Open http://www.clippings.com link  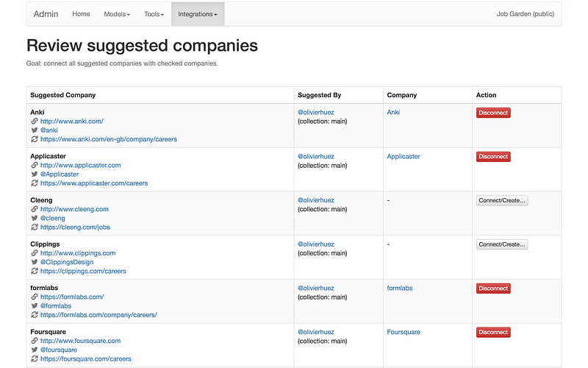pos(78,252)
